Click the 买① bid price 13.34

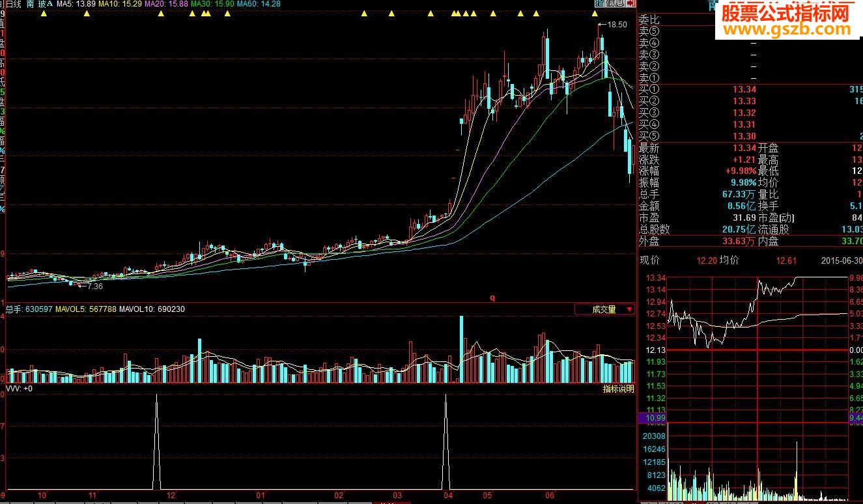click(744, 90)
